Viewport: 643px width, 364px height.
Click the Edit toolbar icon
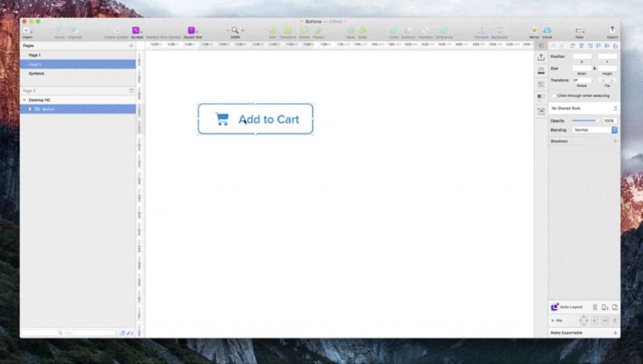tap(273, 30)
